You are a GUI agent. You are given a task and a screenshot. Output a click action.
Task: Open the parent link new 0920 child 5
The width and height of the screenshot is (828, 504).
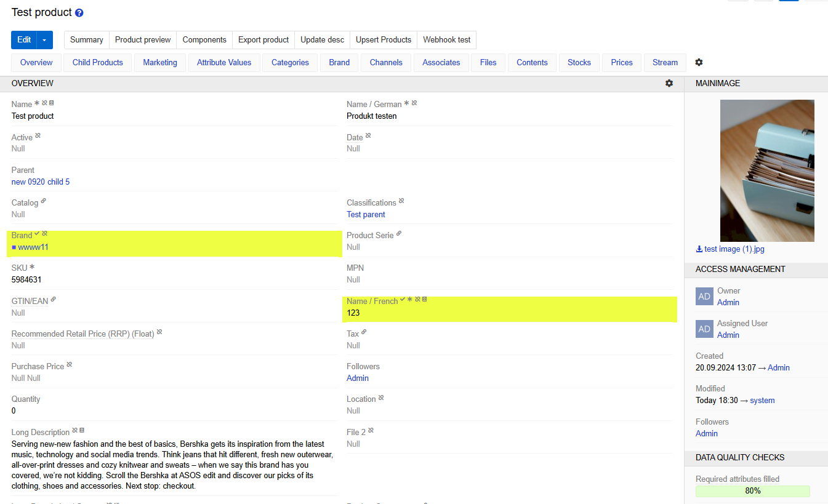coord(41,182)
